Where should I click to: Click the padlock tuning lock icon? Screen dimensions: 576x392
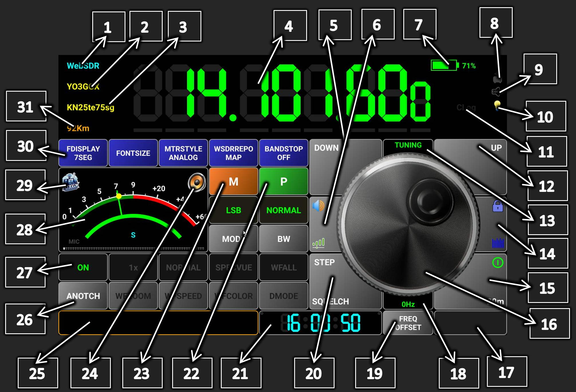tap(498, 206)
